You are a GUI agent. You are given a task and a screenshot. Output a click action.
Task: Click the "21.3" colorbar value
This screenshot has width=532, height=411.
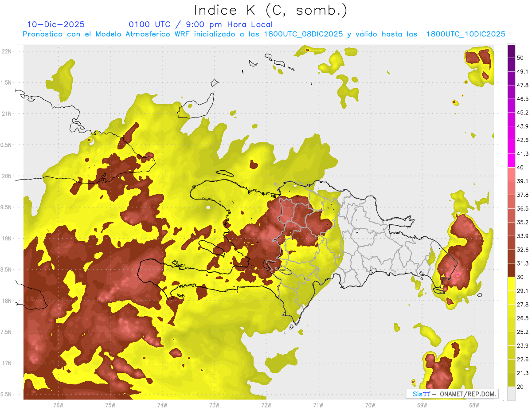click(523, 373)
